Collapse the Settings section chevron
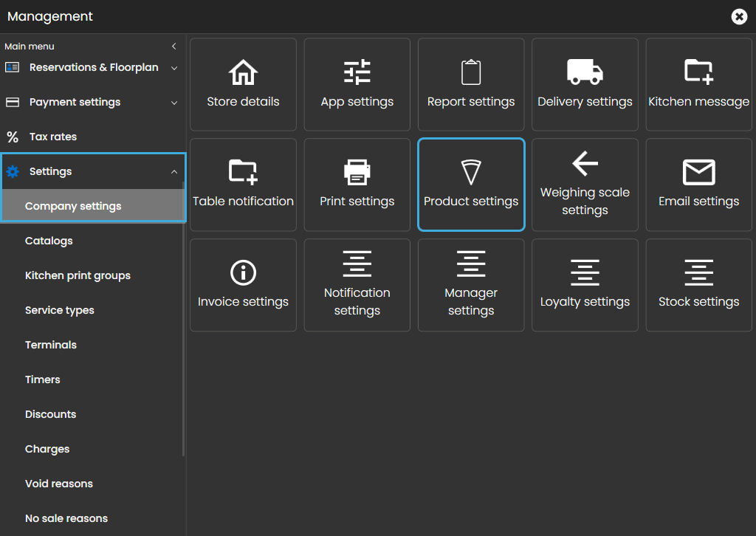The height and width of the screenshot is (536, 756). (x=174, y=172)
